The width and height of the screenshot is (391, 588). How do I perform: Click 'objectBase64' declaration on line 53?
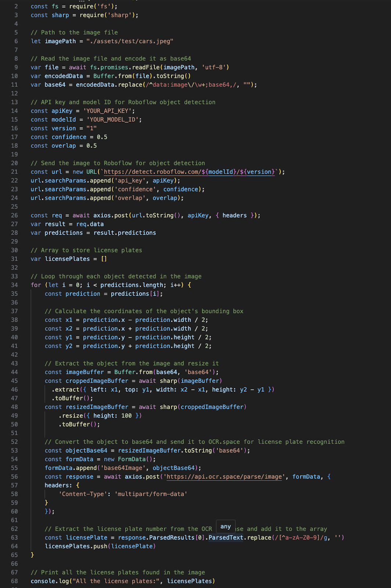87,451
